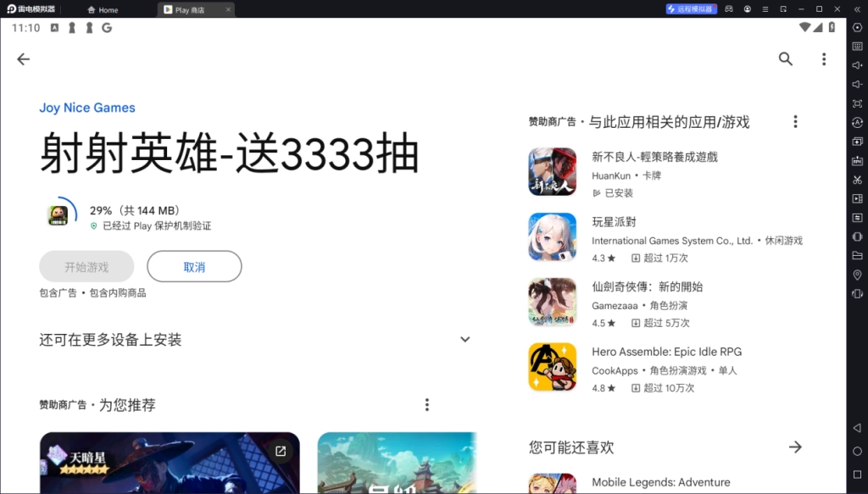Image resolution: width=868 pixels, height=494 pixels.
Task: Cancel the download with 取消
Action: pyautogui.click(x=194, y=267)
